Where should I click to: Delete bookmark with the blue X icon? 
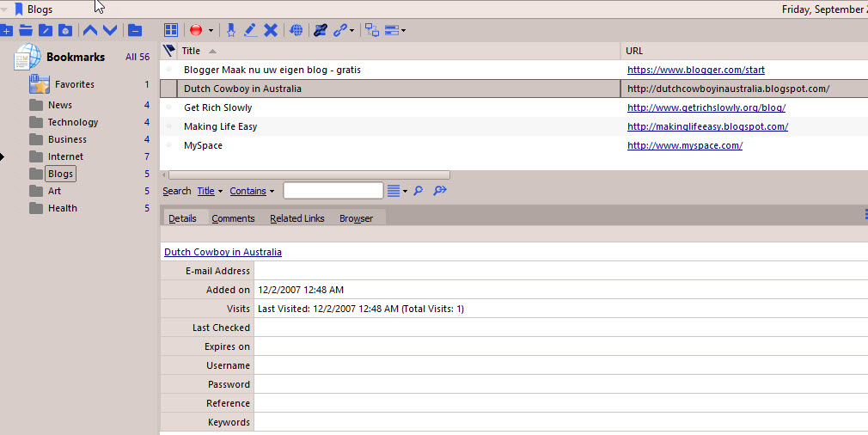[x=271, y=30]
